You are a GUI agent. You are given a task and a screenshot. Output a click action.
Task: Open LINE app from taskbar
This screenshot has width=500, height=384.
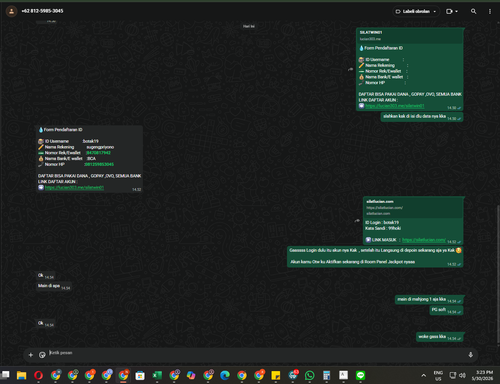tap(361, 376)
